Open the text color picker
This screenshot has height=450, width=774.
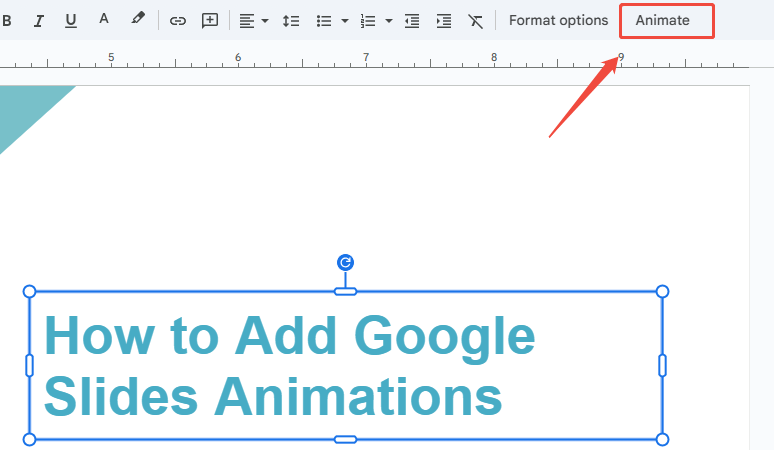[104, 19]
